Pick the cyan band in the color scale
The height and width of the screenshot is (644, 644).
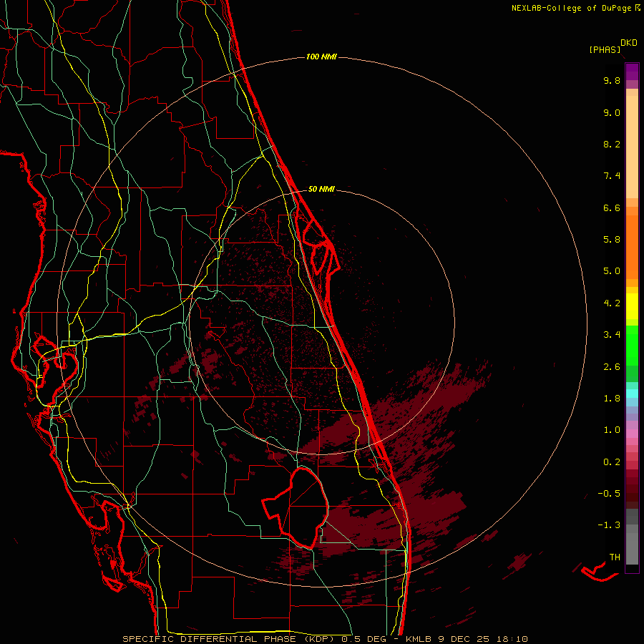point(632,394)
